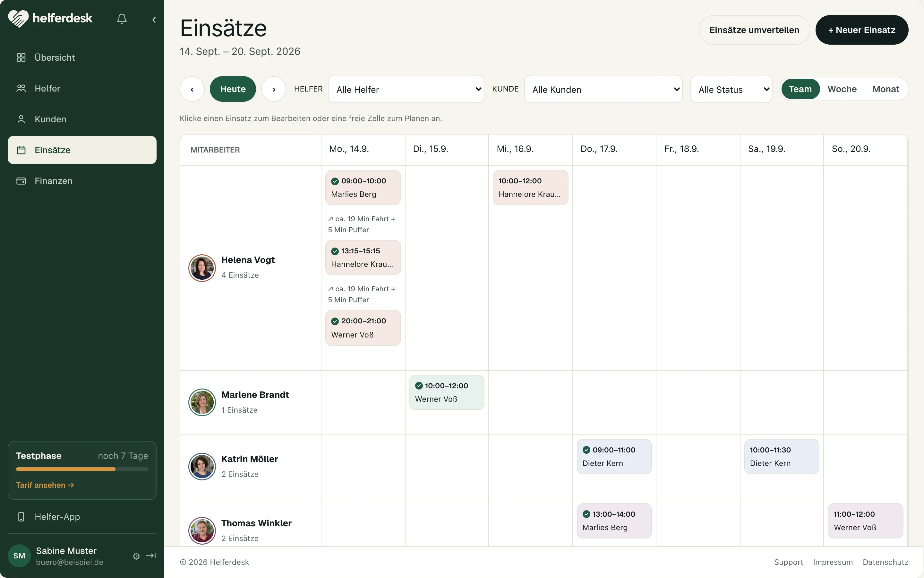Image resolution: width=924 pixels, height=578 pixels.
Task: Open Marlene Brandt's 10:00–12:00 Werner Voß shift
Action: (447, 392)
